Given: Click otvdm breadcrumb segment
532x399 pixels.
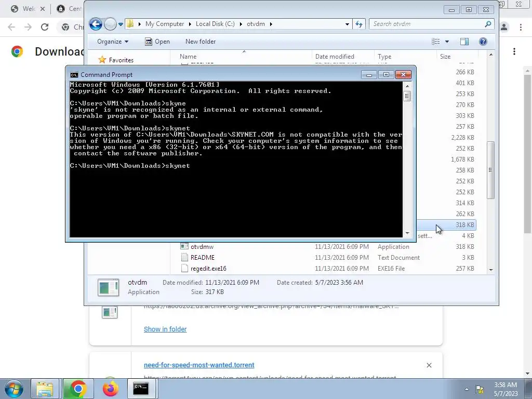Looking at the screenshot, I should pyautogui.click(x=256, y=24).
